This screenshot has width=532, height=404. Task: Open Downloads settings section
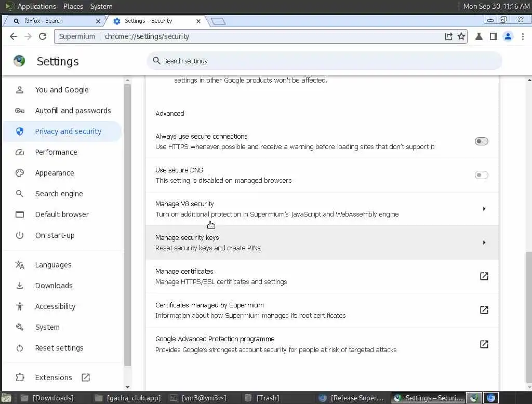(62, 286)
